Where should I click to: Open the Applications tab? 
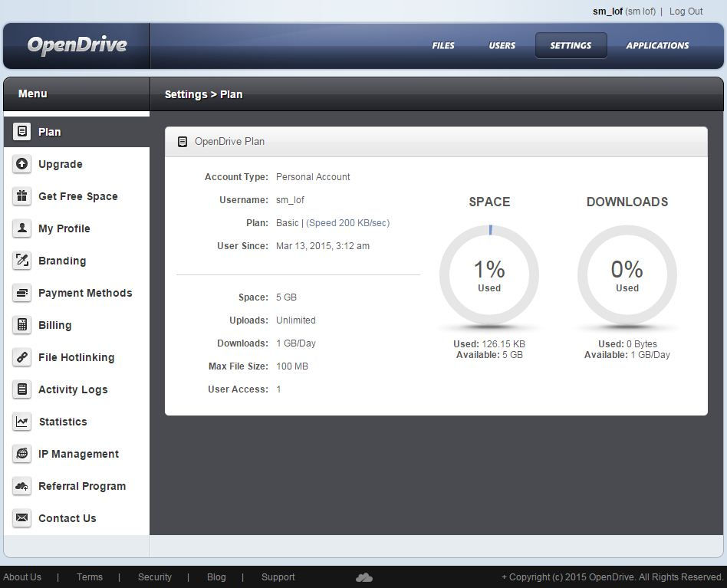(x=657, y=45)
